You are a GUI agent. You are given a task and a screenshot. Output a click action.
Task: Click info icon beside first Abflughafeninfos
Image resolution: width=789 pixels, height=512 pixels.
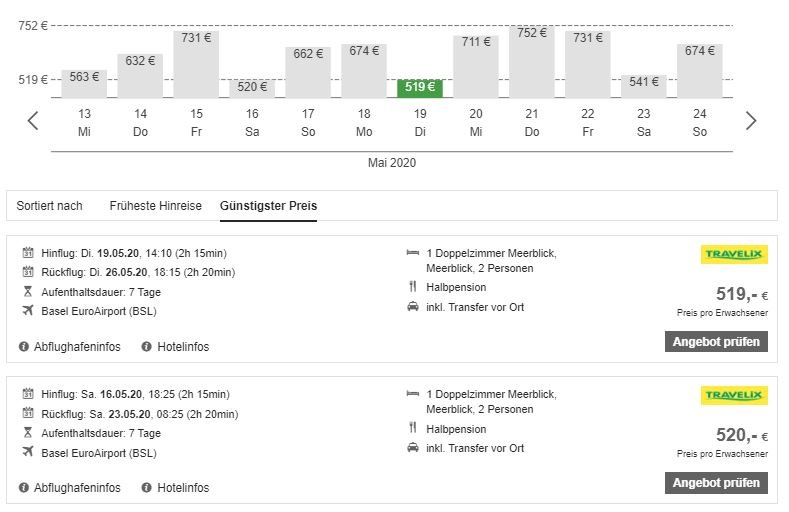[24, 347]
